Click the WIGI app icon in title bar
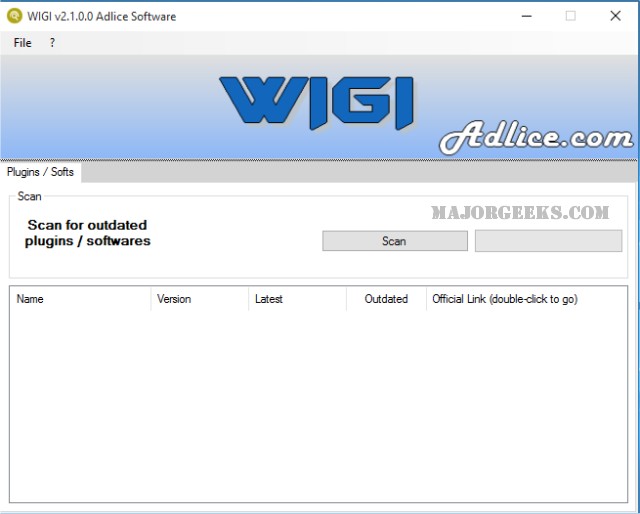This screenshot has width=640, height=514. pos(14,16)
